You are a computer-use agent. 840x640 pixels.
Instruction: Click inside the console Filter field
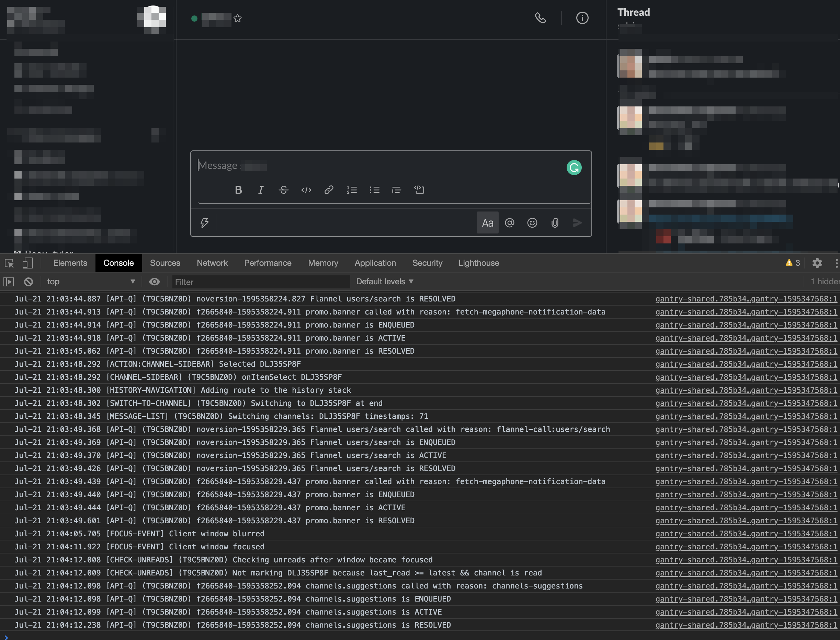pos(261,282)
